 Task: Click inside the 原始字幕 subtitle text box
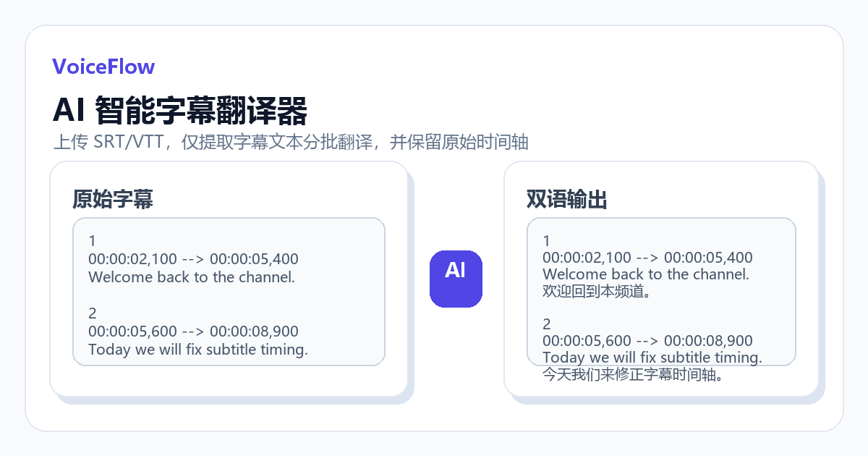[x=229, y=292]
